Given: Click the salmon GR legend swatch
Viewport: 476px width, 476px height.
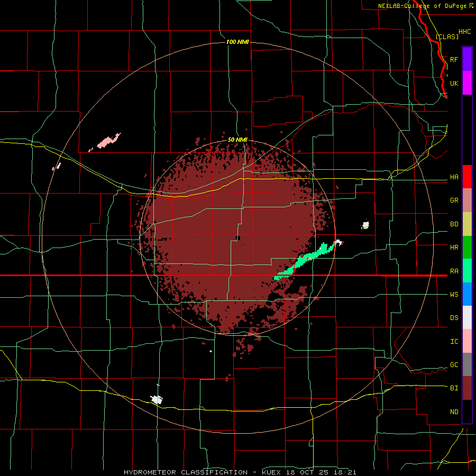Looking at the screenshot, I should click(x=467, y=200).
